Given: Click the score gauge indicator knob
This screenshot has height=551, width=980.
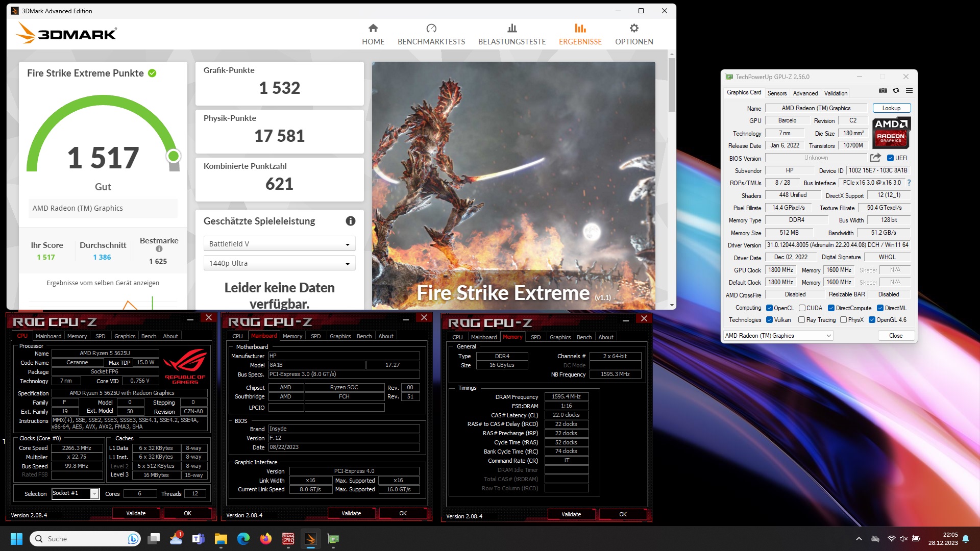Looking at the screenshot, I should point(174,156).
